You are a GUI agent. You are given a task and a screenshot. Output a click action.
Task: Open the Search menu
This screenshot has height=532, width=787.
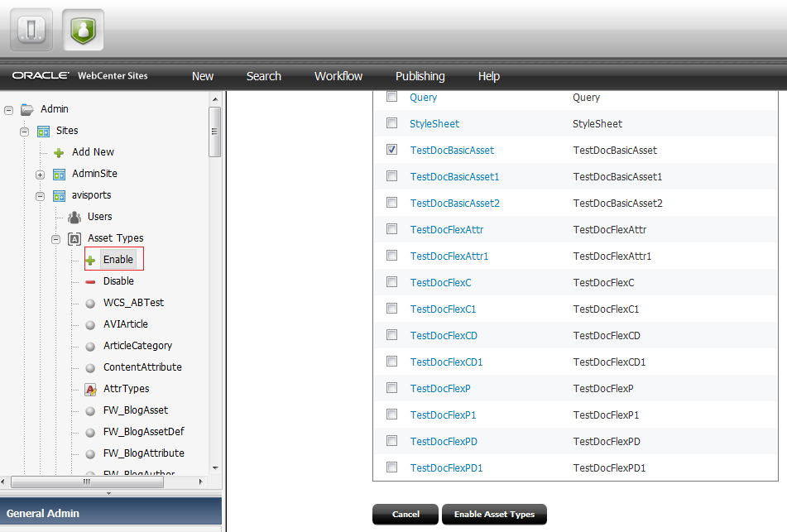point(263,76)
